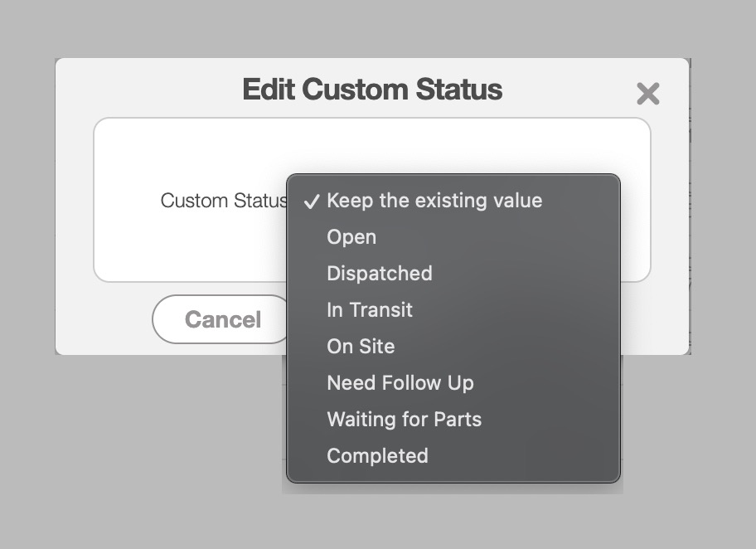Set custom status to Dispatched
Viewport: 756px width, 549px height.
coord(380,274)
